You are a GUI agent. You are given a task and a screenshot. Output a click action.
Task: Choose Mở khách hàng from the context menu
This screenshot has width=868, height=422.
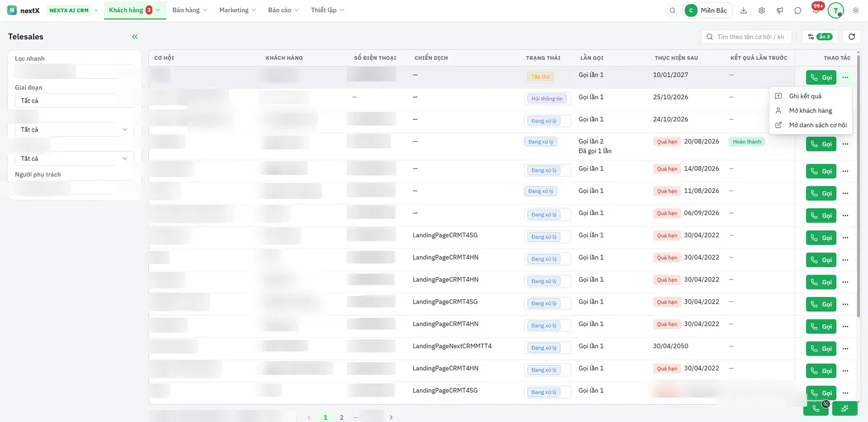click(x=810, y=111)
